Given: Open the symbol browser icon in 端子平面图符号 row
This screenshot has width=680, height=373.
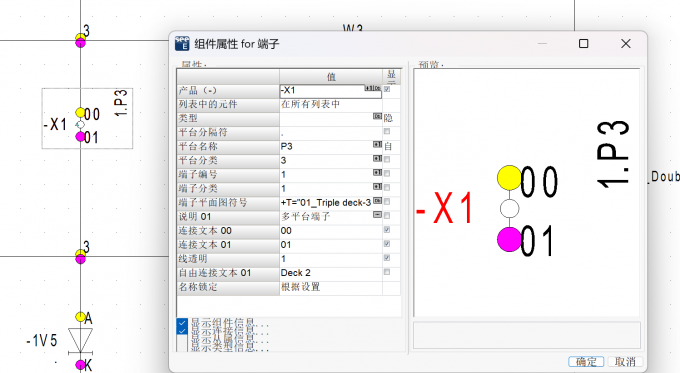Looking at the screenshot, I should (377, 201).
